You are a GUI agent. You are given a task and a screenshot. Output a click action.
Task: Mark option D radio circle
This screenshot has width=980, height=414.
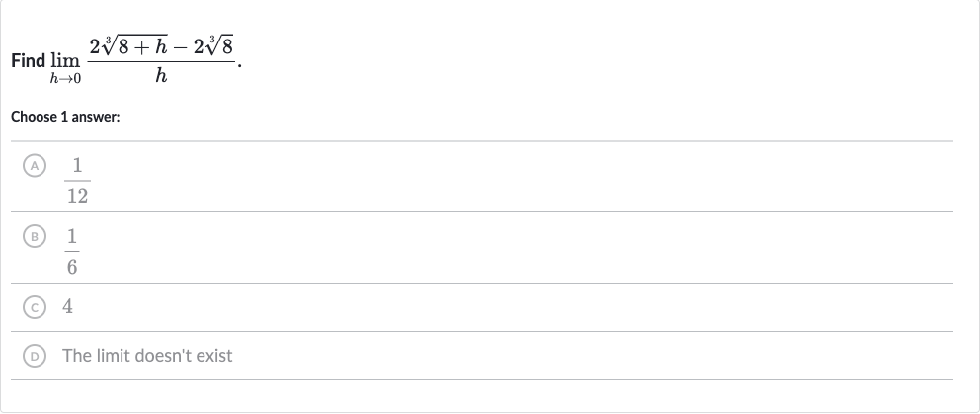35,356
